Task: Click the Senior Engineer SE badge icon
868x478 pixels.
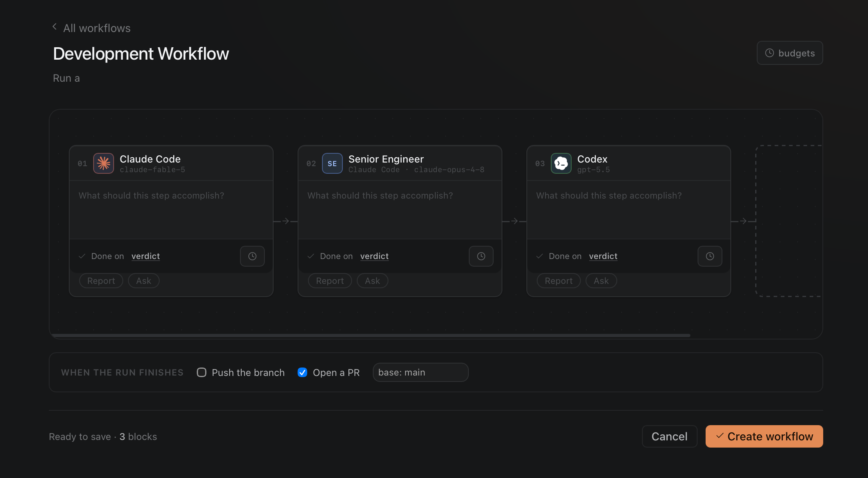Action: [x=332, y=163]
